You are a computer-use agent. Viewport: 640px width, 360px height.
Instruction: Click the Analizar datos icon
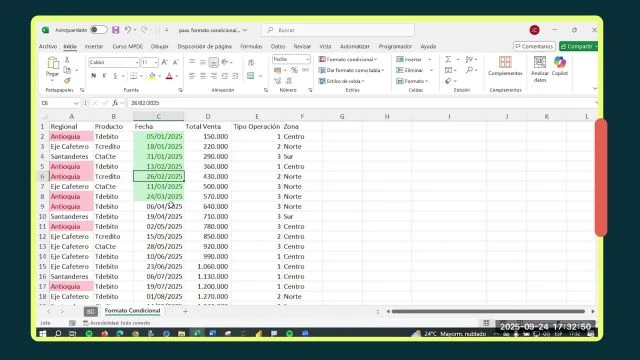(540, 62)
